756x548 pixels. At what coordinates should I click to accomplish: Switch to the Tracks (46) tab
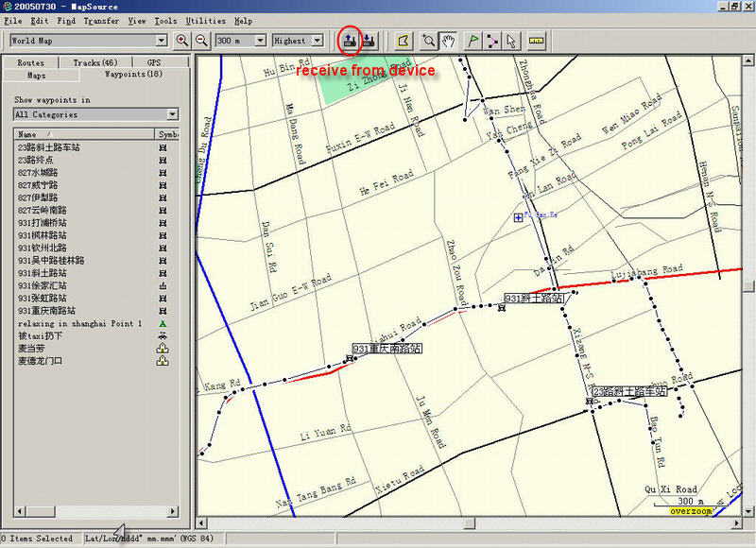(95, 62)
